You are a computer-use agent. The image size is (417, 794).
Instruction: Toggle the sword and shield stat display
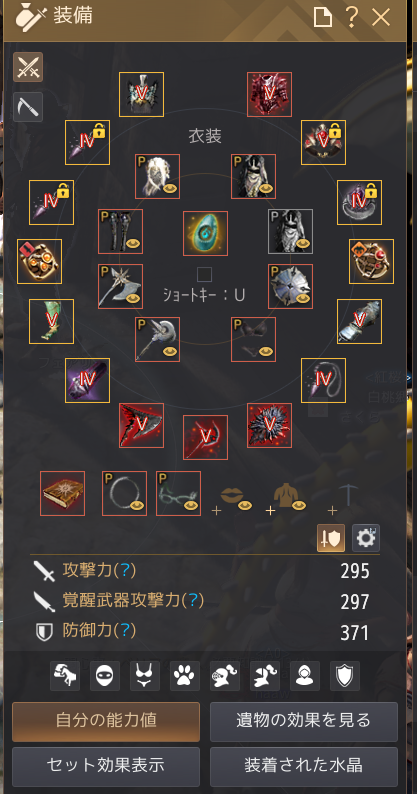pos(331,538)
